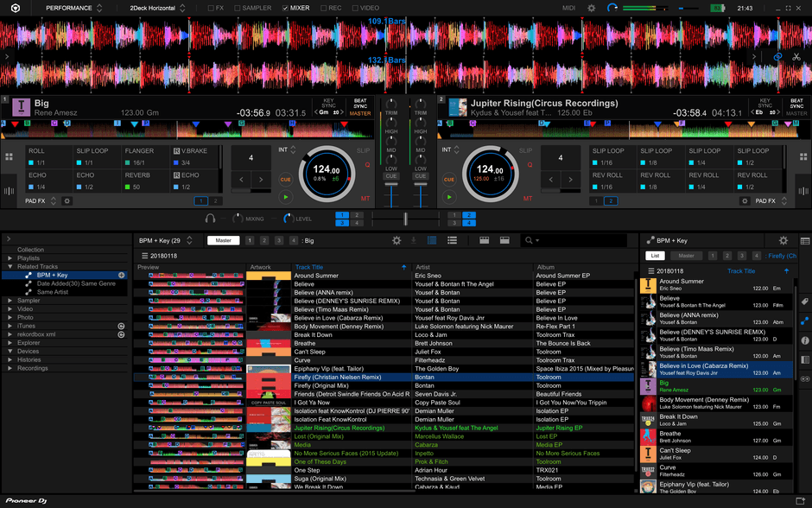812x508 pixels.
Task: Click the scissors edit icon near waveform
Action: click(796, 56)
